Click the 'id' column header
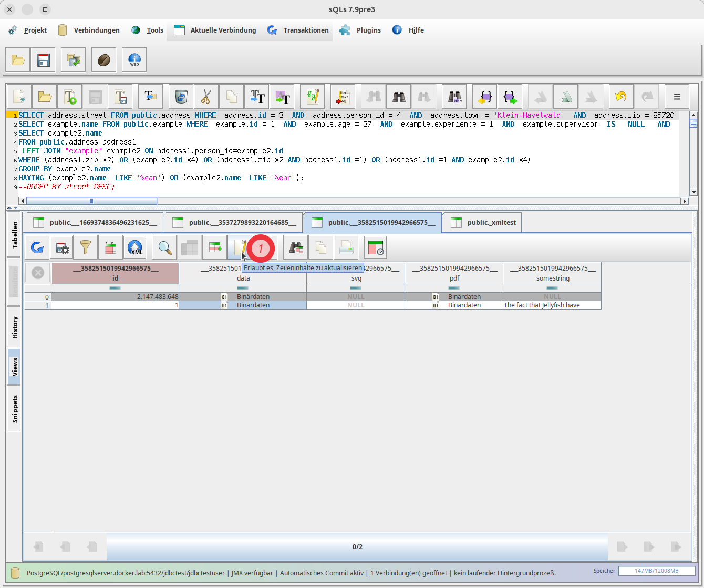This screenshot has height=588, width=704. [116, 273]
